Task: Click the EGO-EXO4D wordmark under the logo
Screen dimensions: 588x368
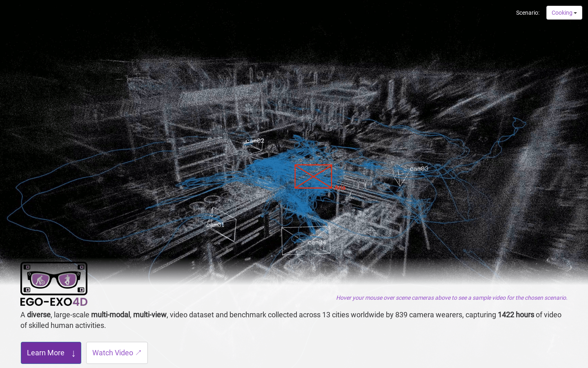Action: pos(54,302)
